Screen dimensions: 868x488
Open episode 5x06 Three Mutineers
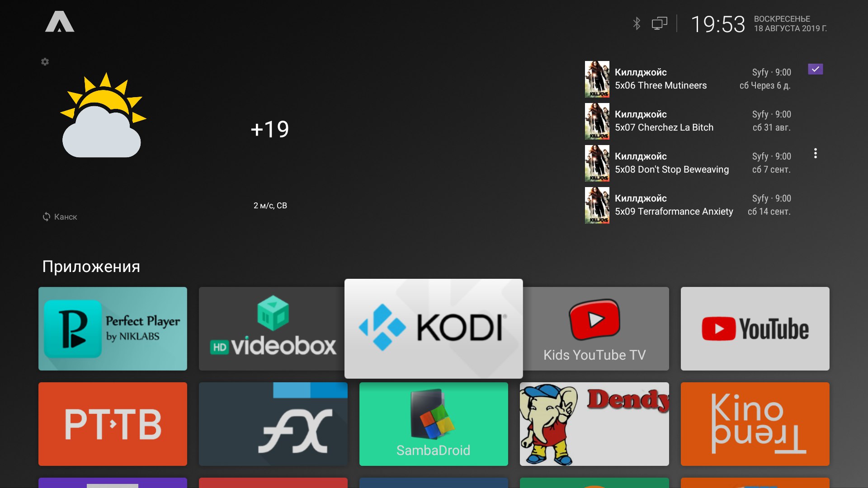tap(688, 79)
